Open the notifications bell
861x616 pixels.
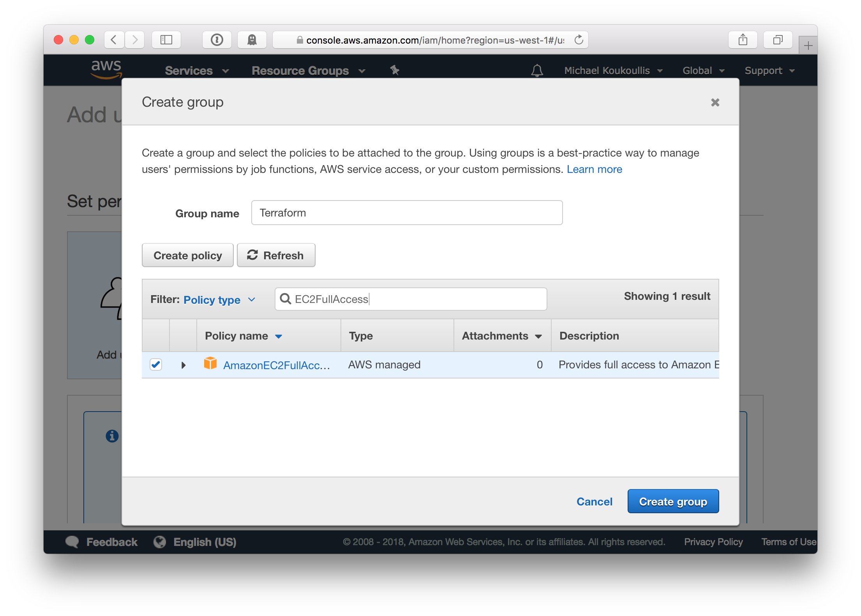point(537,70)
